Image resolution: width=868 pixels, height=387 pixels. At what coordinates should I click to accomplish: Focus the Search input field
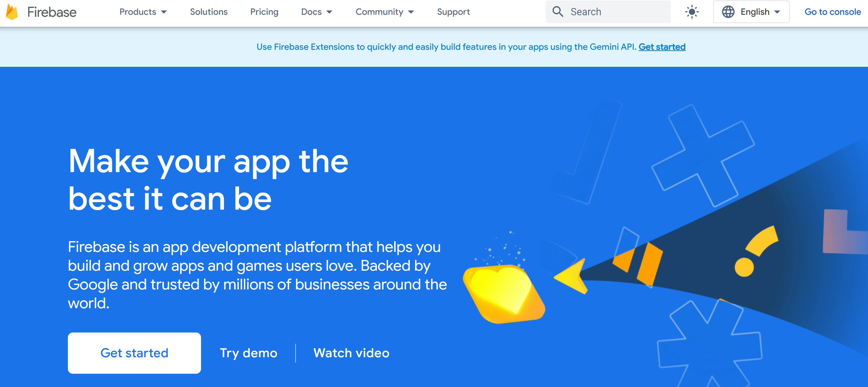pos(608,12)
